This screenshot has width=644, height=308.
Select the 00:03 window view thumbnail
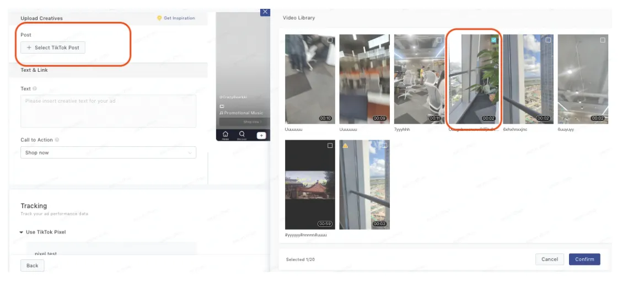[x=364, y=185]
